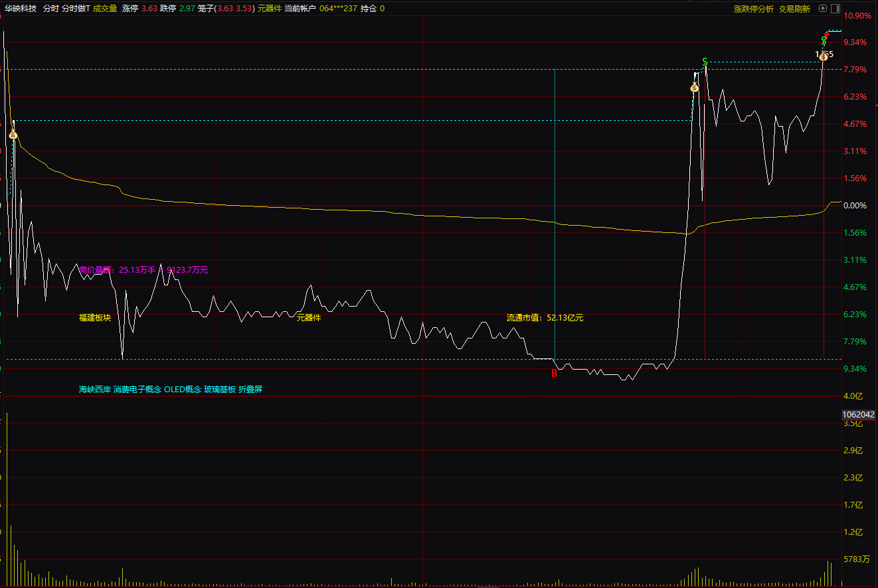Click the 3.5亿 volume axis label

(853, 423)
